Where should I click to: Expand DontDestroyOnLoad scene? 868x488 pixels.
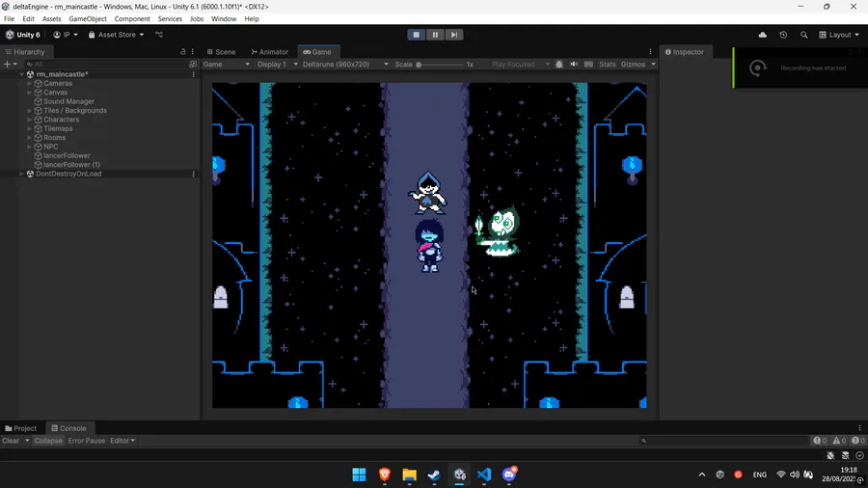pos(21,174)
